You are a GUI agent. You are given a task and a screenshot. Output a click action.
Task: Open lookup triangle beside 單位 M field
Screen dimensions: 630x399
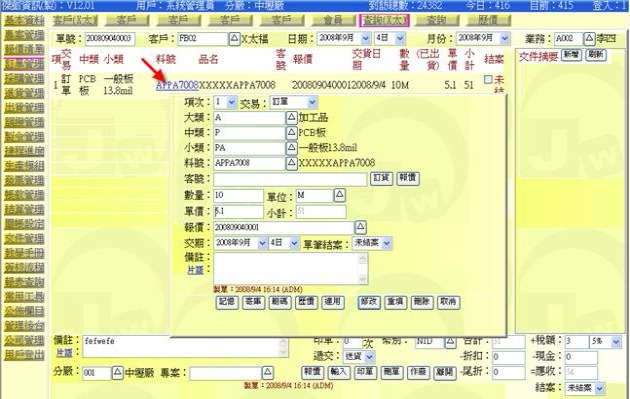tap(340, 195)
